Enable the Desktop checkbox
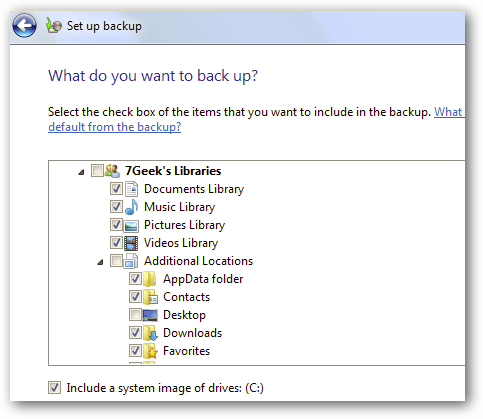The height and width of the screenshot is (419, 483). tap(135, 315)
